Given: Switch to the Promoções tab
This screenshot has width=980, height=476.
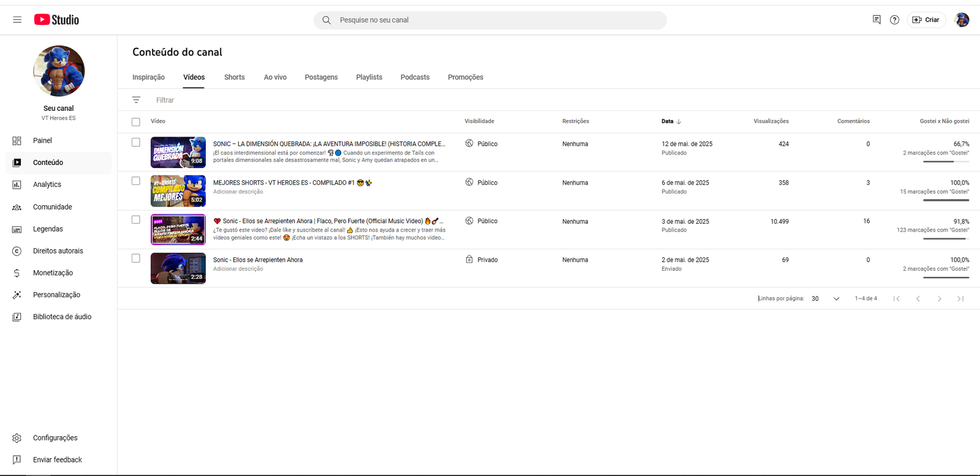Looking at the screenshot, I should (466, 77).
